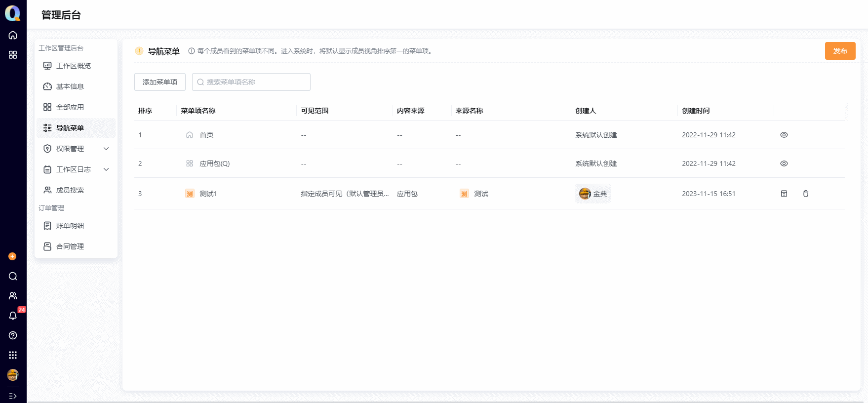The width and height of the screenshot is (868, 403).
Task: Click delete trash icon for 测试1 row
Action: (x=806, y=194)
